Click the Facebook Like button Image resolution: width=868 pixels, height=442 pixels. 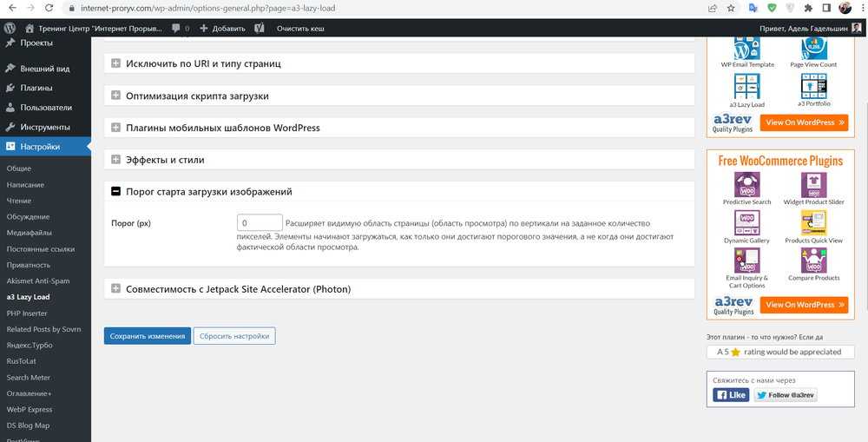pyautogui.click(x=730, y=394)
